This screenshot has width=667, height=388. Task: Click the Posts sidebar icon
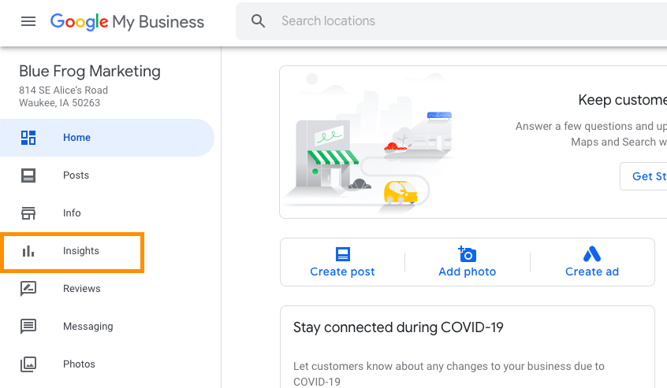[29, 175]
